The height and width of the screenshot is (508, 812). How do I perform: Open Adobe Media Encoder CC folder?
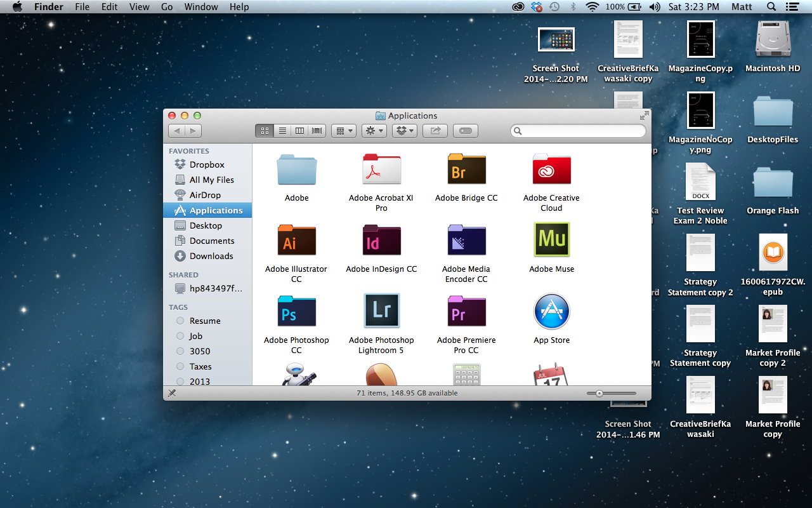[x=466, y=241]
